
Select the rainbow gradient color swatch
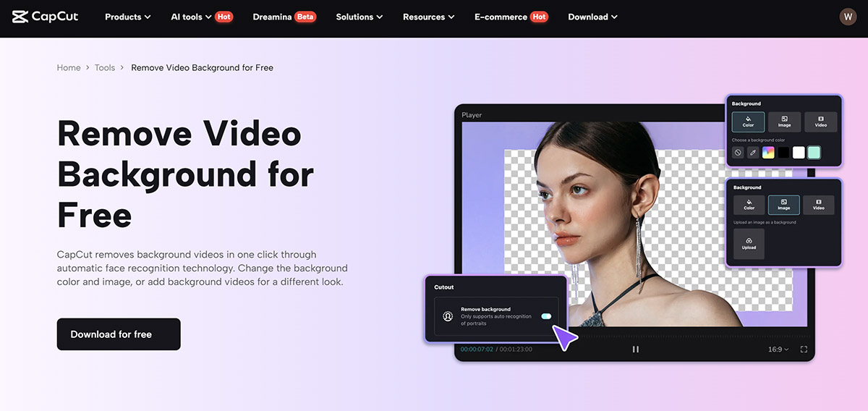tap(768, 153)
